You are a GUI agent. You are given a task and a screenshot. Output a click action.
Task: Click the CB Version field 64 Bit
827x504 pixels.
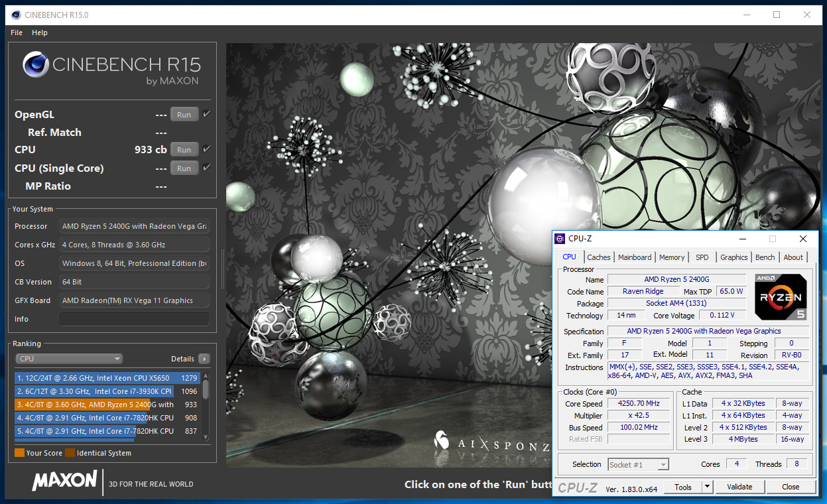134,282
